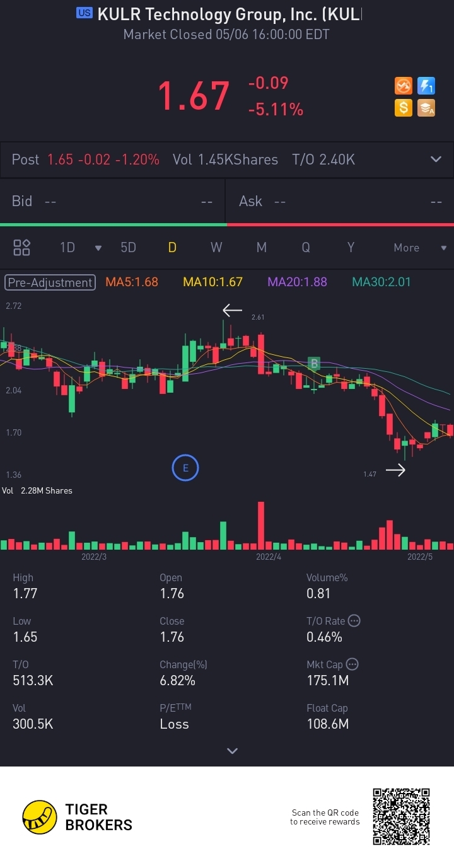454x868 pixels.
Task: Tap the High 1.77 value
Action: (25, 593)
